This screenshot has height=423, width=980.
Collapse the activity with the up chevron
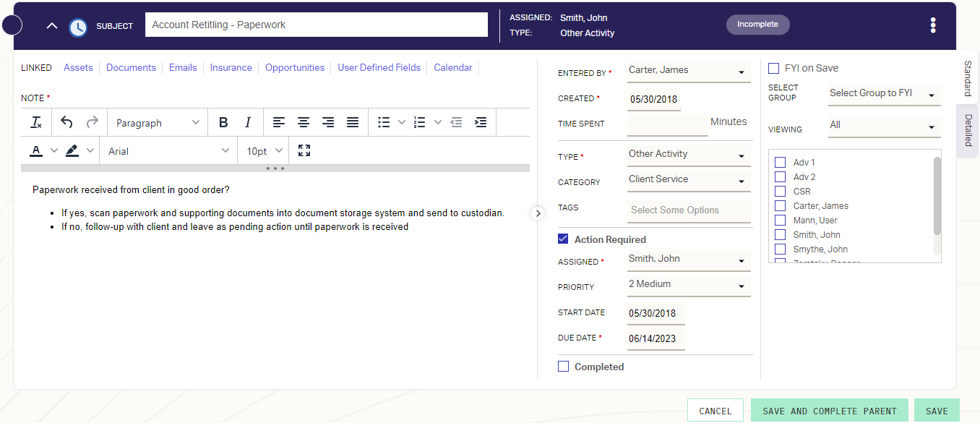tap(52, 26)
